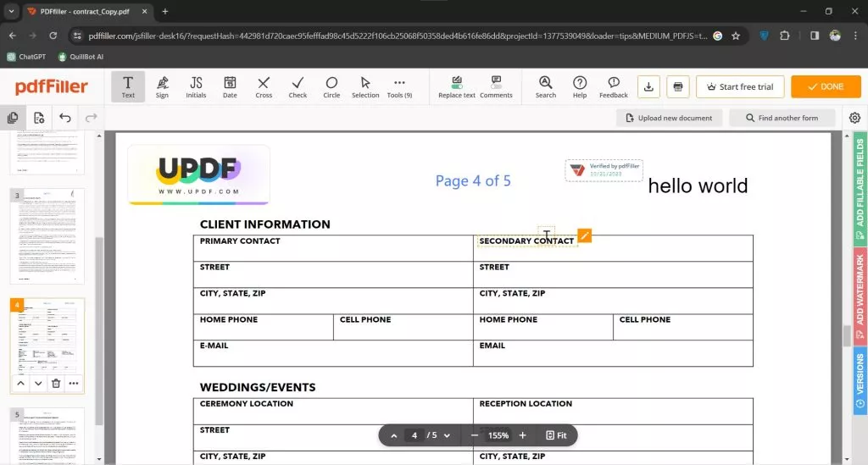Image resolution: width=868 pixels, height=465 pixels.
Task: Click the pdfFiller logo
Action: [x=52, y=86]
